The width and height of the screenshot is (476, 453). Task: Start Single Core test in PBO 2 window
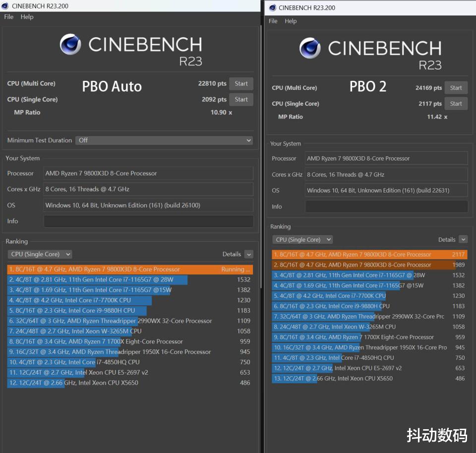[x=456, y=104]
